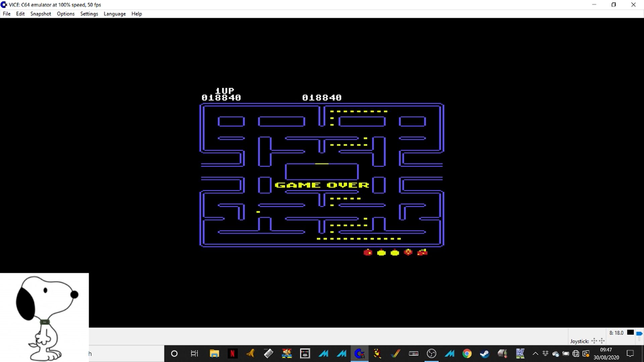Viewport: 644px width, 362px height.
Task: Open Steam from the taskbar
Action: point(485,354)
